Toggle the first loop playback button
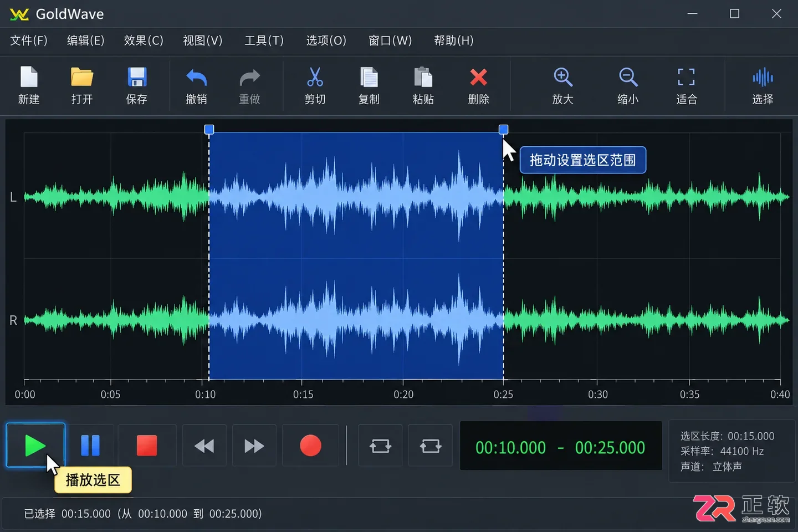798x532 pixels. (380, 446)
